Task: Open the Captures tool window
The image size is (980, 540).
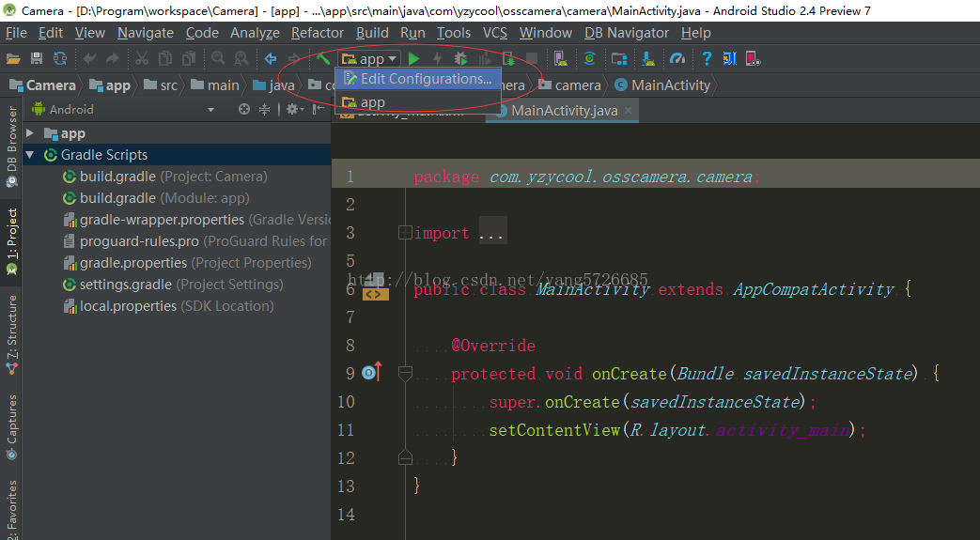Action: point(11,428)
